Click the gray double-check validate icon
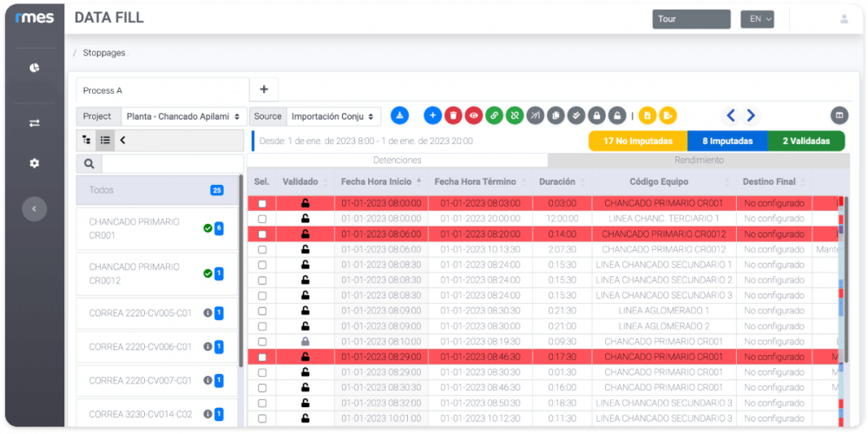Viewport: 868px width, 434px height. [576, 115]
